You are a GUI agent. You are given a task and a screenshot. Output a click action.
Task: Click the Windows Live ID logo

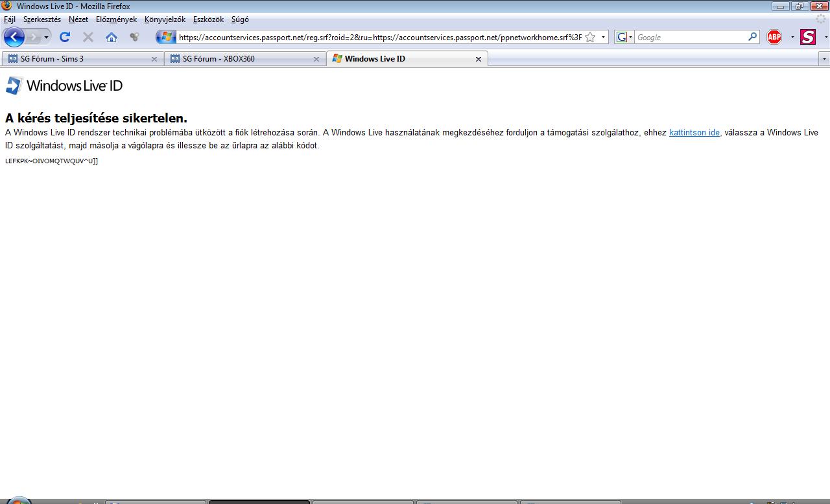(x=64, y=86)
